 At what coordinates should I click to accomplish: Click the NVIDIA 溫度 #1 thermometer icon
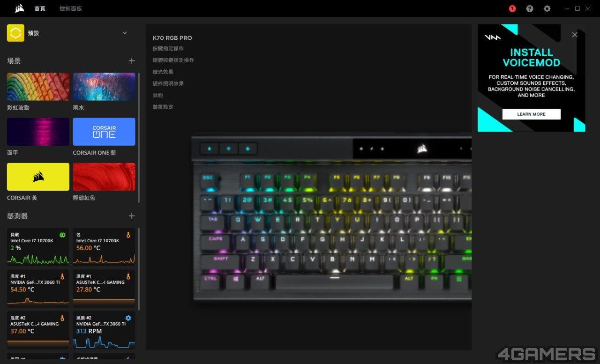pos(62,276)
